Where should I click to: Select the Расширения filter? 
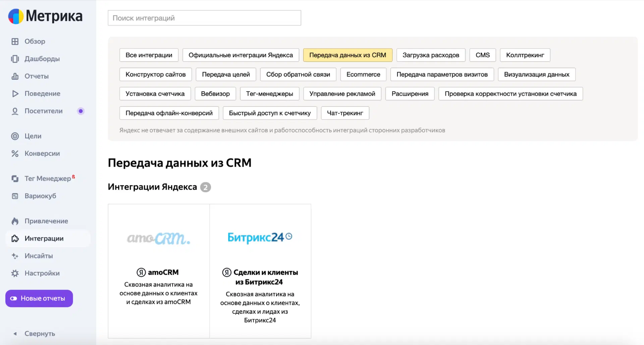coord(410,94)
